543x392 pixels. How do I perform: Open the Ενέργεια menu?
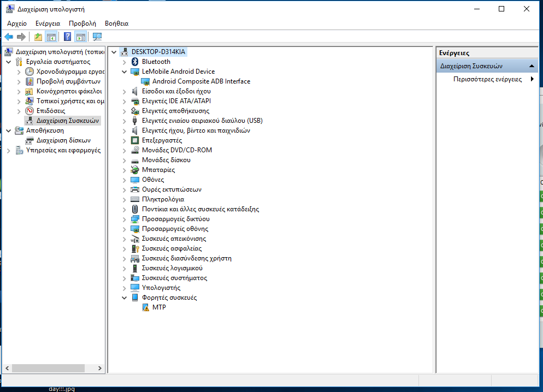pyautogui.click(x=48, y=23)
